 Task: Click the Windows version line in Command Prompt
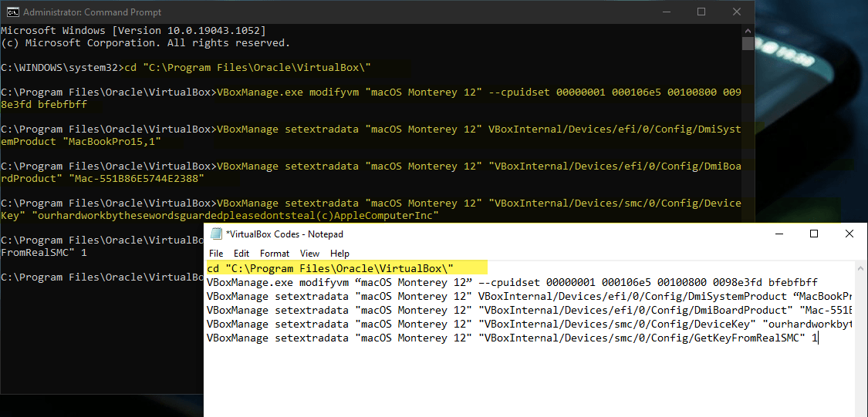[x=133, y=30]
